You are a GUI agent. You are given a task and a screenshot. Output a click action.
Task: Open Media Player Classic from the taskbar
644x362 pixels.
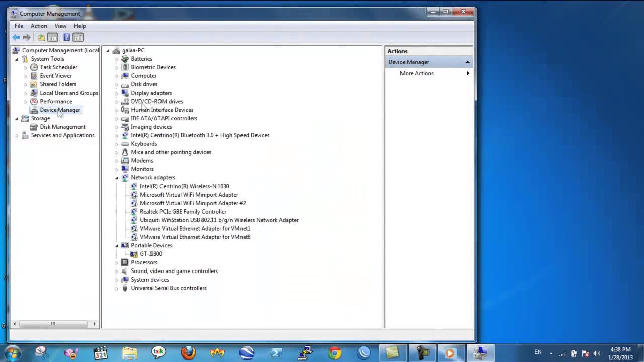[x=101, y=353]
